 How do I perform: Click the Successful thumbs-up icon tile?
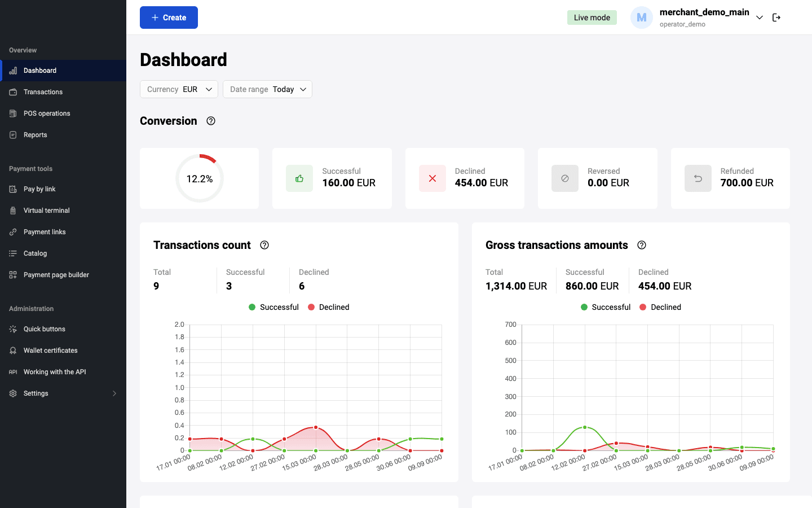[299, 178]
